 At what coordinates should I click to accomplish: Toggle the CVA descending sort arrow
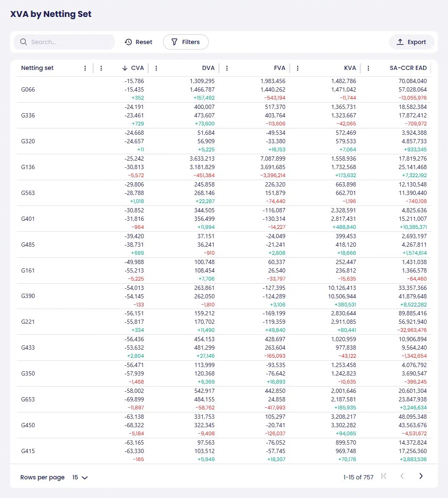[x=124, y=68]
